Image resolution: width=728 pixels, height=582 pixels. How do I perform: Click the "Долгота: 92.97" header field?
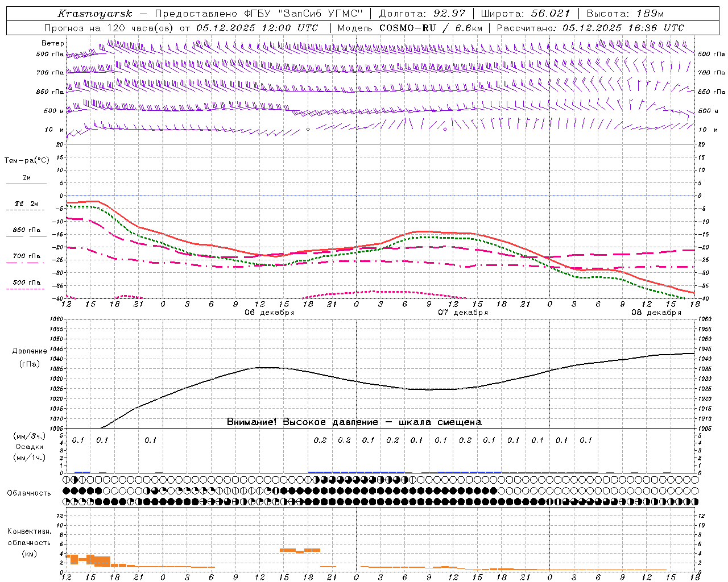tap(422, 14)
